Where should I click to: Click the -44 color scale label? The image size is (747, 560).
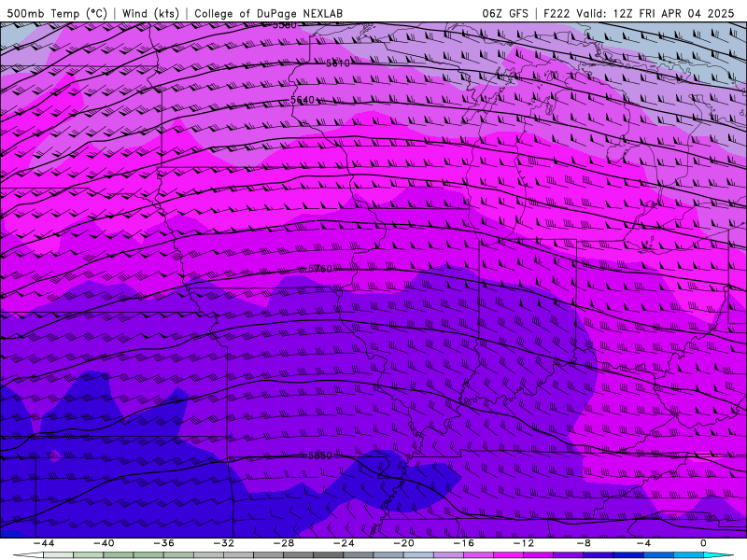pos(44,543)
